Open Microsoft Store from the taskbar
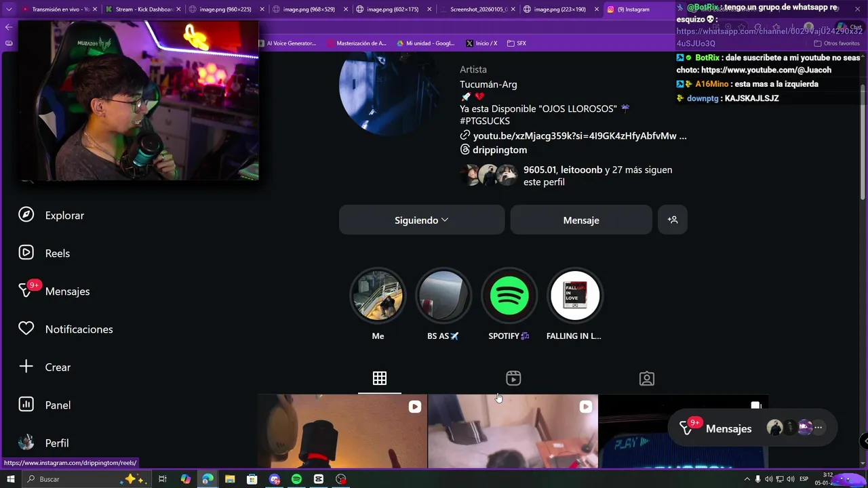868x488 pixels. pos(252,479)
